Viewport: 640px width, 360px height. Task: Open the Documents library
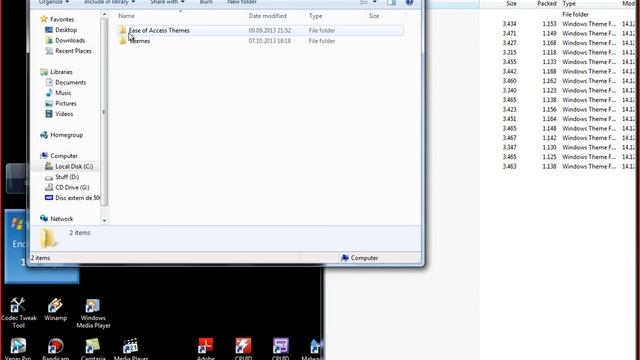coord(70,82)
